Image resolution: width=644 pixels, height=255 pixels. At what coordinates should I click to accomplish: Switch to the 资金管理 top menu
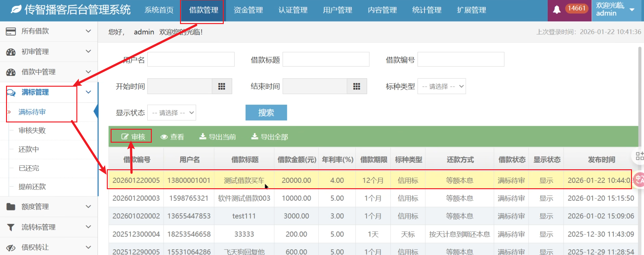tap(248, 10)
